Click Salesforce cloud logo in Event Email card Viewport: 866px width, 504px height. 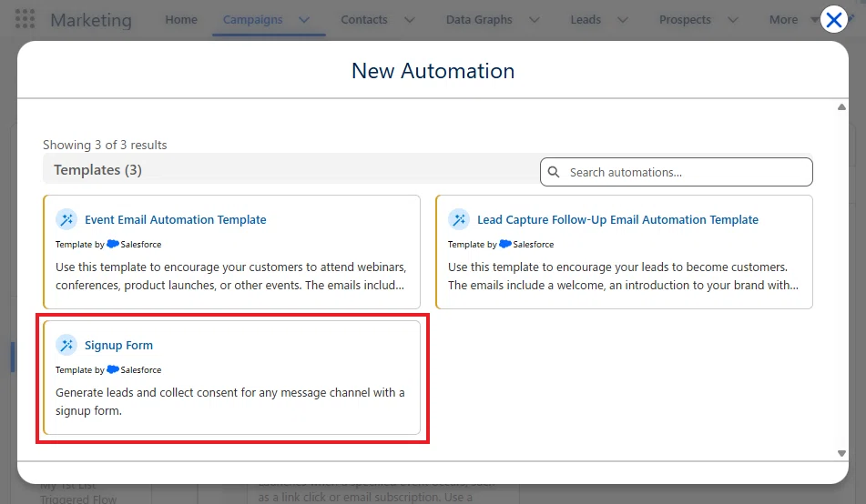113,244
